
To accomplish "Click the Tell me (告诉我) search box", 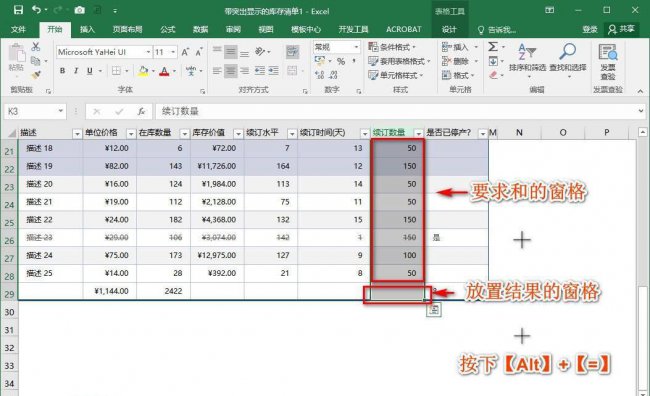I will [497, 29].
